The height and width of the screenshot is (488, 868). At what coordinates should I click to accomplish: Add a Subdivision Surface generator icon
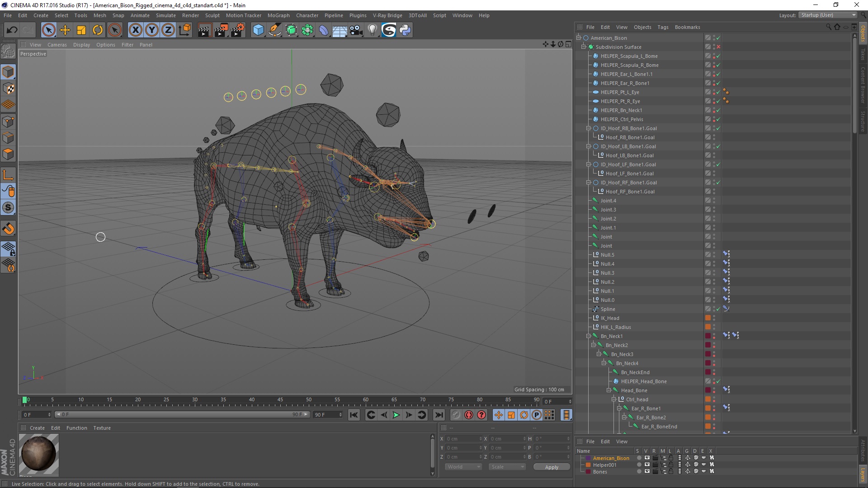[x=291, y=30]
